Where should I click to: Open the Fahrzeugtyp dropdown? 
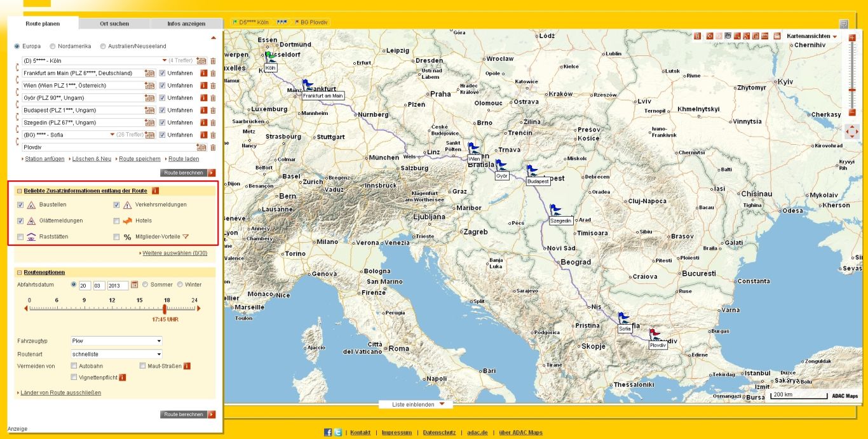click(x=116, y=341)
